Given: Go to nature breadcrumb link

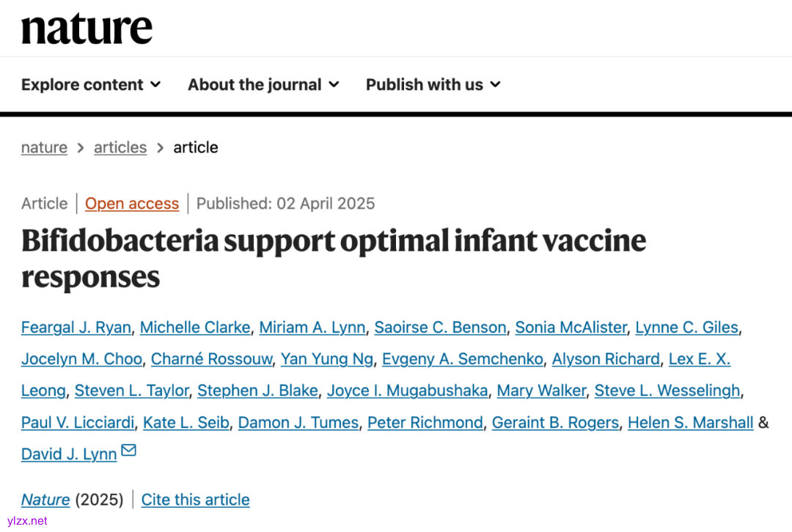Looking at the screenshot, I should coord(44,147).
